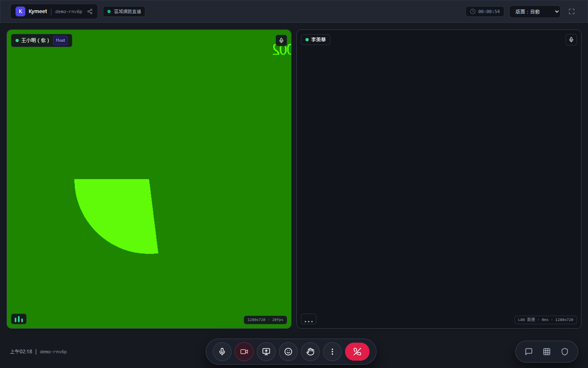
Task: Start screen sharing
Action: 266,352
